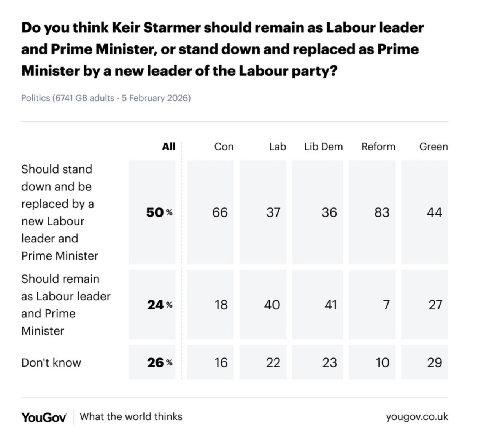The image size is (478, 448).
Task: Select the Reform column header
Action: (x=378, y=147)
